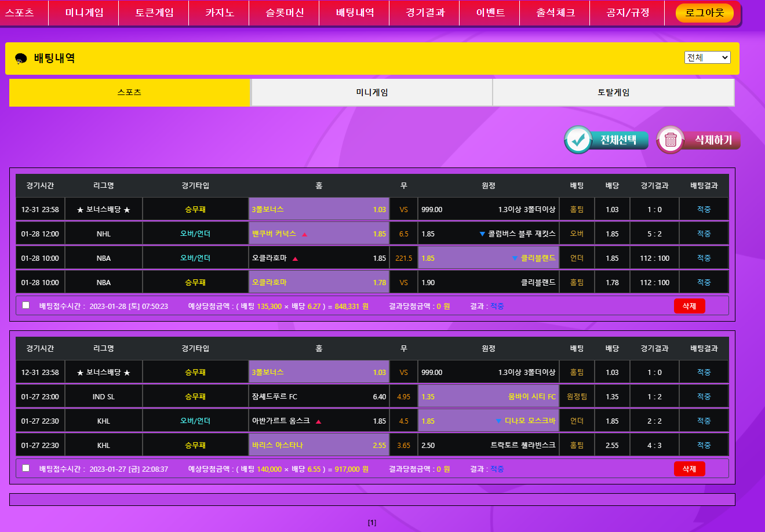The height and width of the screenshot is (532, 765).
Task: Click the icon beside the 배팅내역 heading
Action: pos(21,59)
